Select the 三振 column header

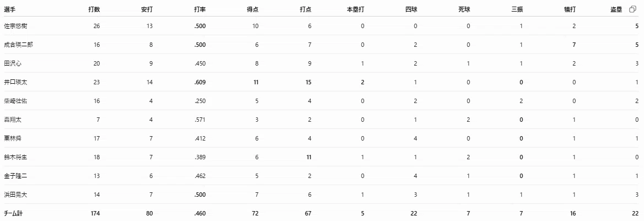(x=517, y=9)
